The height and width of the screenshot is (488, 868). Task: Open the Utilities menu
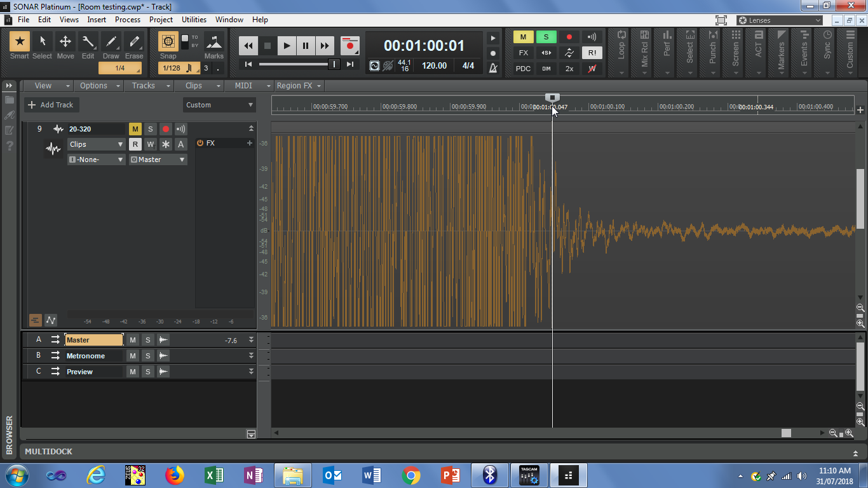click(x=194, y=20)
